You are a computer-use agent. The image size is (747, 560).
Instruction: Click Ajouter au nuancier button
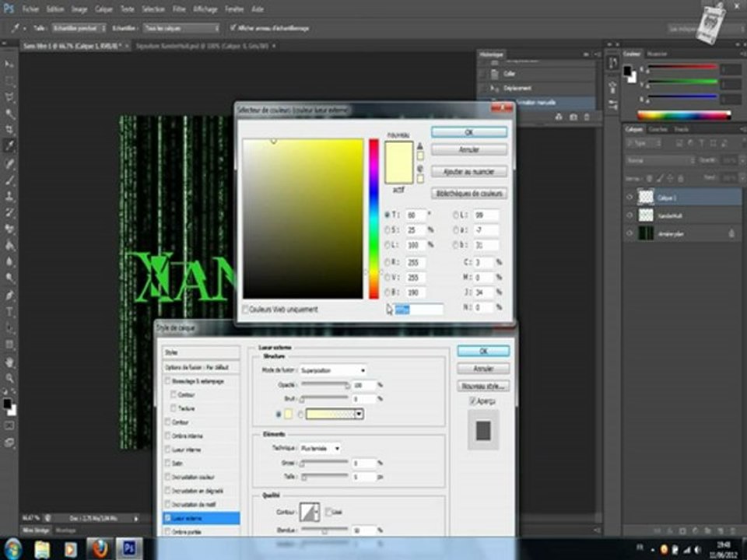(469, 171)
